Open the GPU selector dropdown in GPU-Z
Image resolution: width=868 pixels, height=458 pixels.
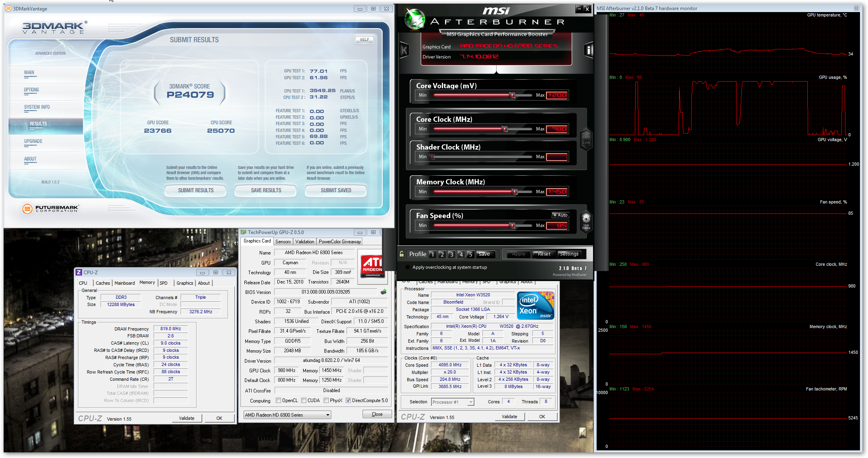tap(287, 415)
